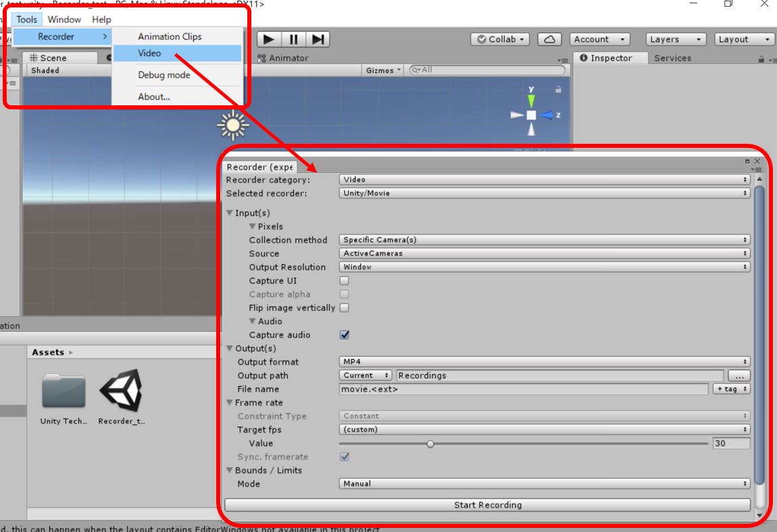Open the Output format MP4 dropdown
This screenshot has height=532, width=777.
[545, 362]
